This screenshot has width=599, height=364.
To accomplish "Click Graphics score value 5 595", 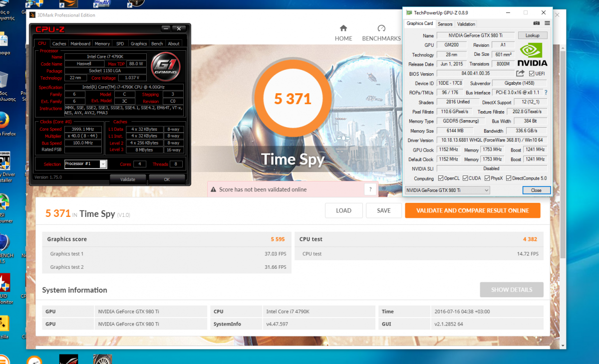I will coord(278,239).
